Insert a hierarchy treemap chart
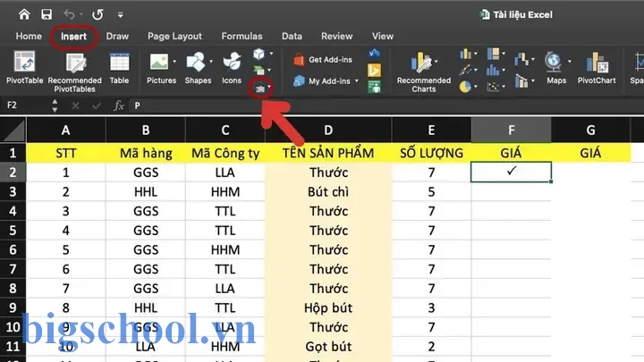This screenshot has width=644, height=362. click(493, 54)
